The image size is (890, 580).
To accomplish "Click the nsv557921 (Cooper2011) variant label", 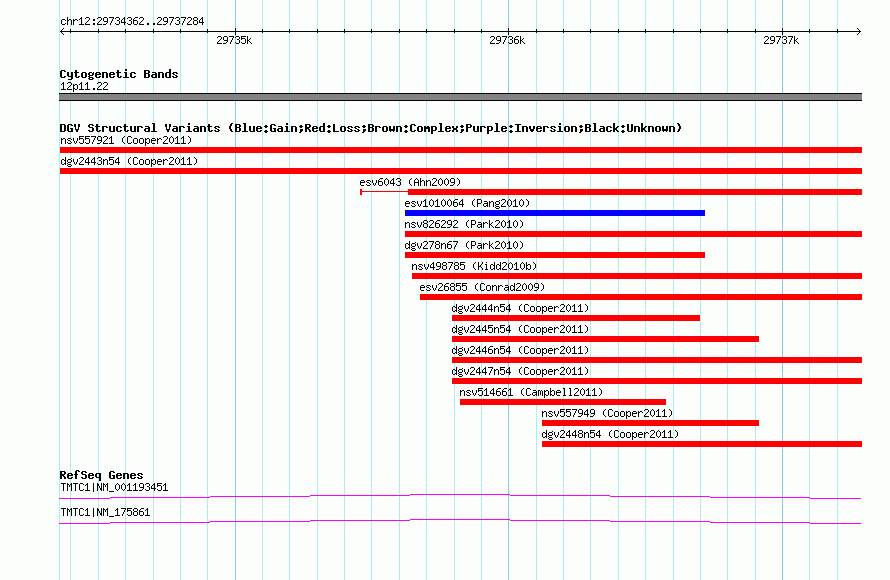I will 126,140.
